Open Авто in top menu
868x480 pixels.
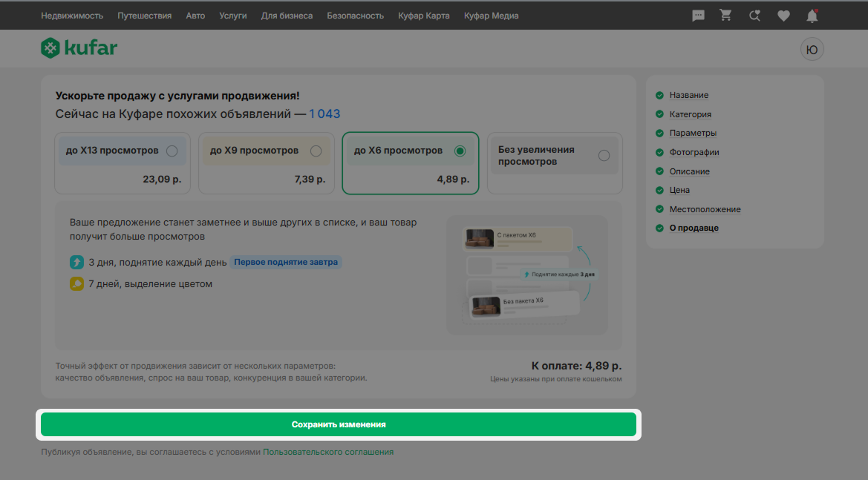click(195, 16)
